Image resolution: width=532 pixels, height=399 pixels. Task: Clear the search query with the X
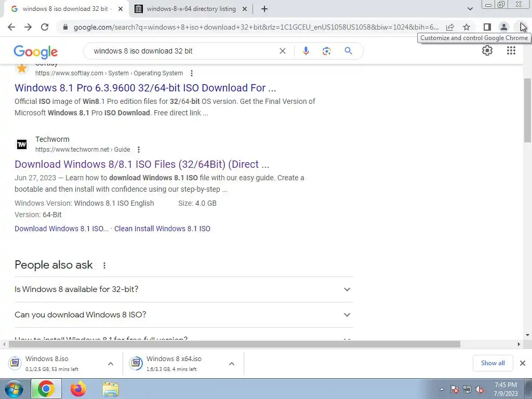(x=282, y=51)
